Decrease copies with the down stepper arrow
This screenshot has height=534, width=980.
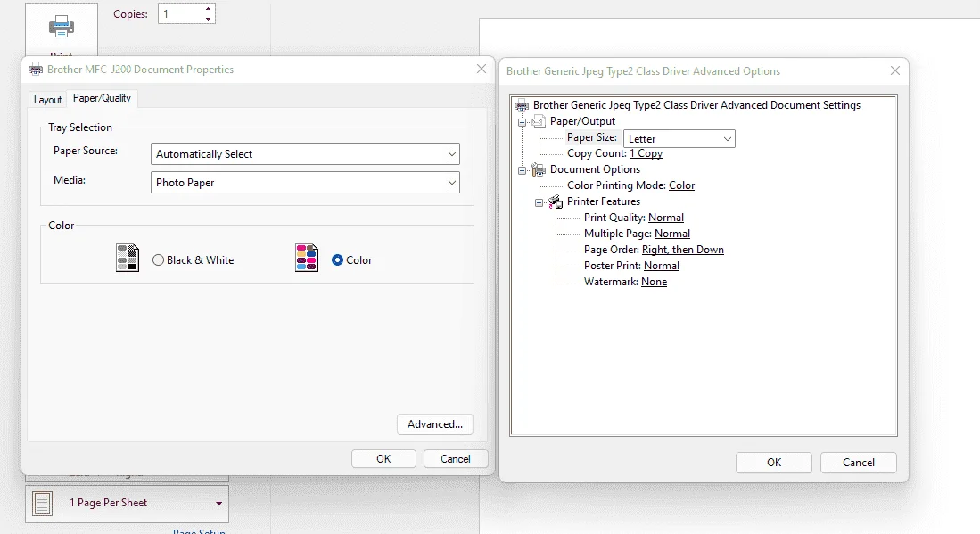(208, 19)
